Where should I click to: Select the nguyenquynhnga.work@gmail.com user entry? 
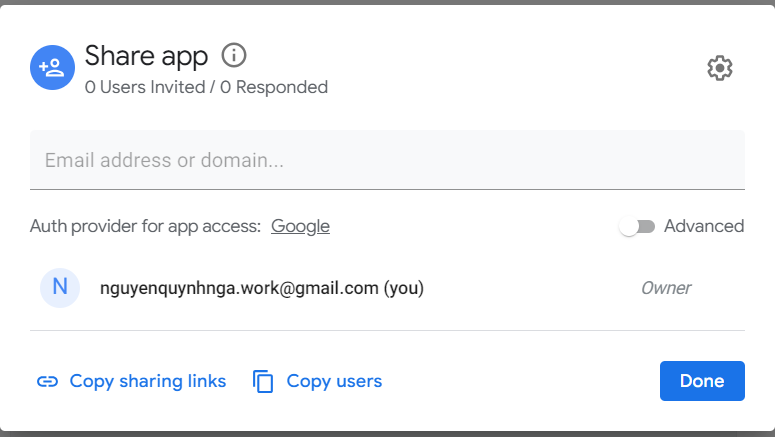(239, 288)
